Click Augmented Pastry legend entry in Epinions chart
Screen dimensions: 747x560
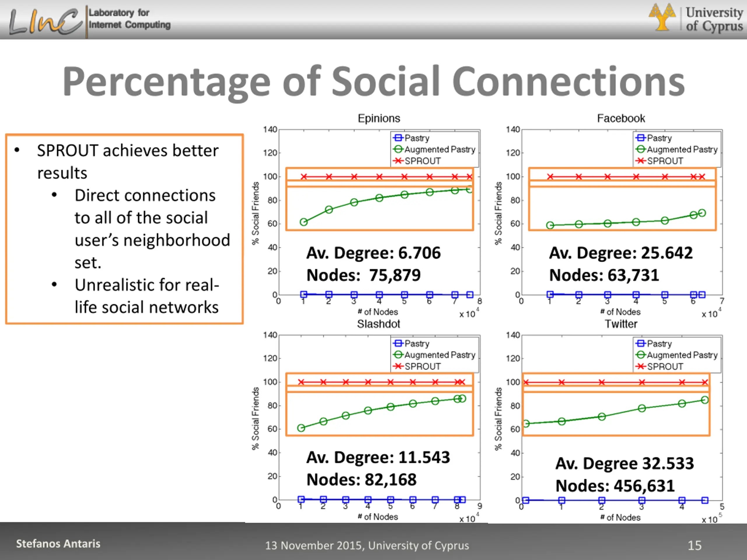pos(434,150)
